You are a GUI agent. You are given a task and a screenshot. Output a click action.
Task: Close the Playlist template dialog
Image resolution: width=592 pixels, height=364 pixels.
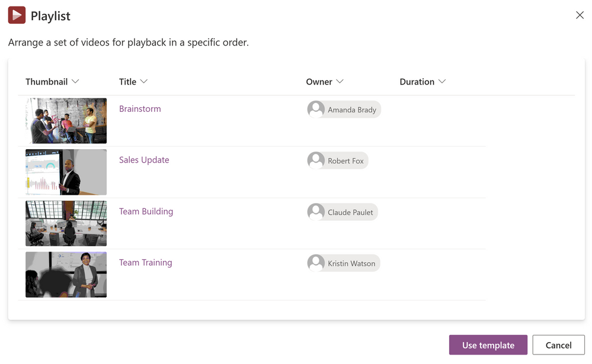[x=580, y=15]
